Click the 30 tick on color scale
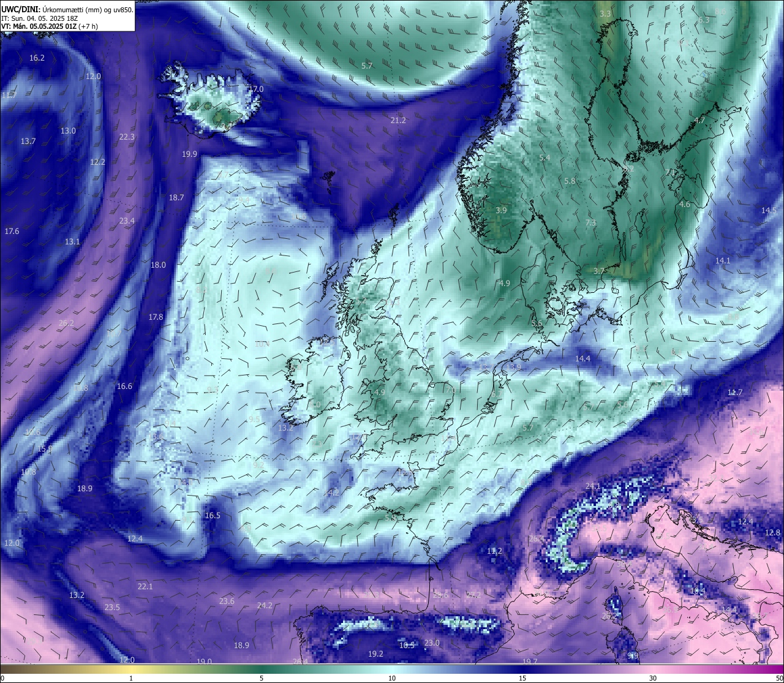This screenshot has width=784, height=683. pos(653,678)
